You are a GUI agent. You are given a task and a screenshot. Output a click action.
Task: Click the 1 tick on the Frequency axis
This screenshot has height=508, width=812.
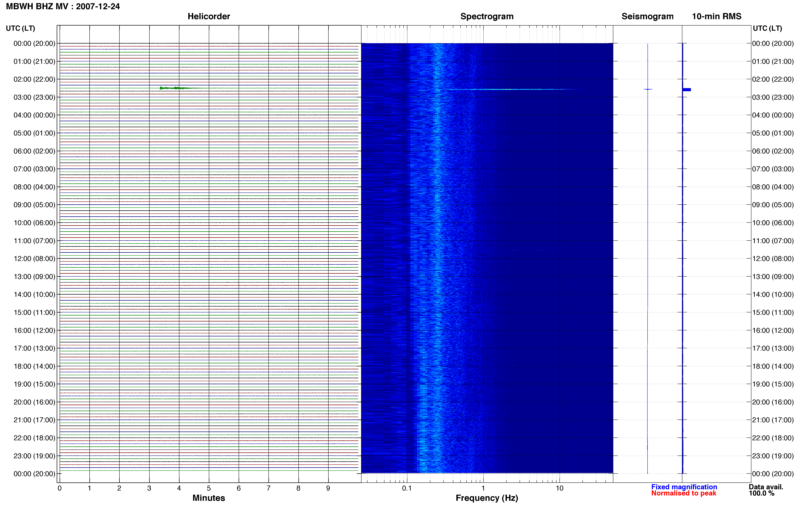483,488
